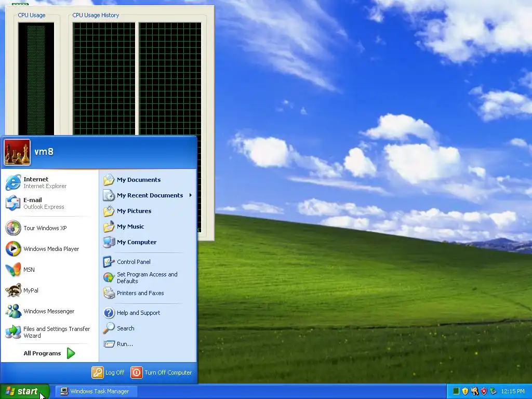
Task: Click yellow shield Windows Update tray icon
Action: click(465, 392)
